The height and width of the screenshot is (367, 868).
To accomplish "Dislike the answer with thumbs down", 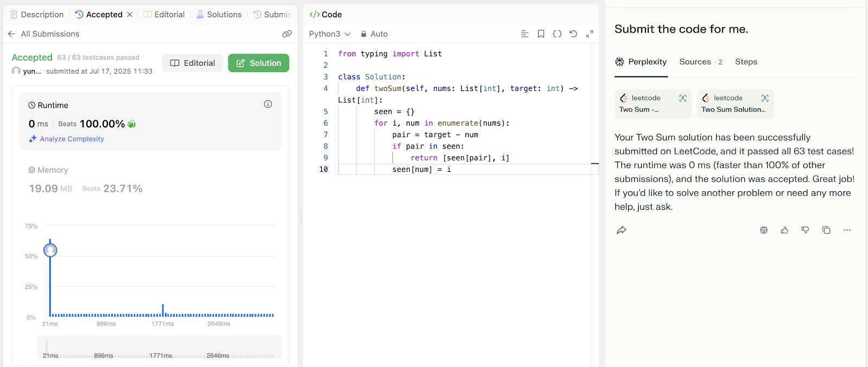I will tap(805, 230).
